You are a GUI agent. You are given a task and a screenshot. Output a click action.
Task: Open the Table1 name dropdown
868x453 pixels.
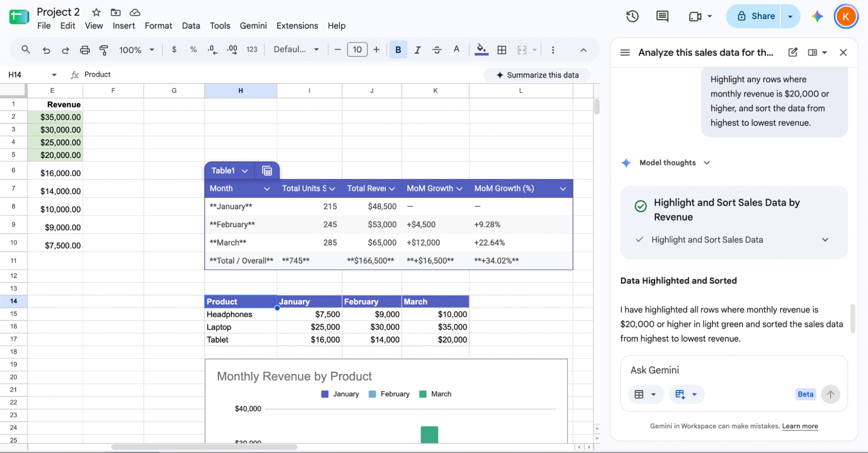click(244, 171)
